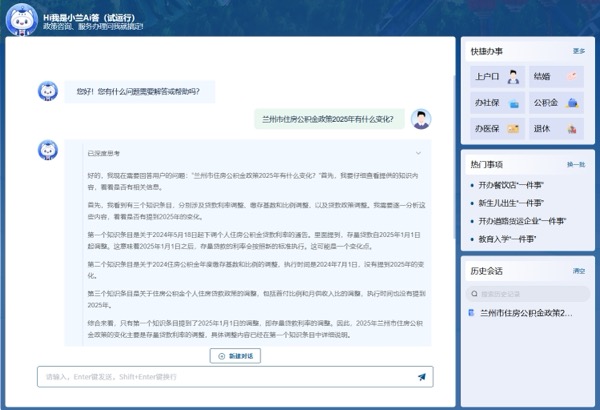Open 更多 in 快捷办事 panel

point(579,51)
